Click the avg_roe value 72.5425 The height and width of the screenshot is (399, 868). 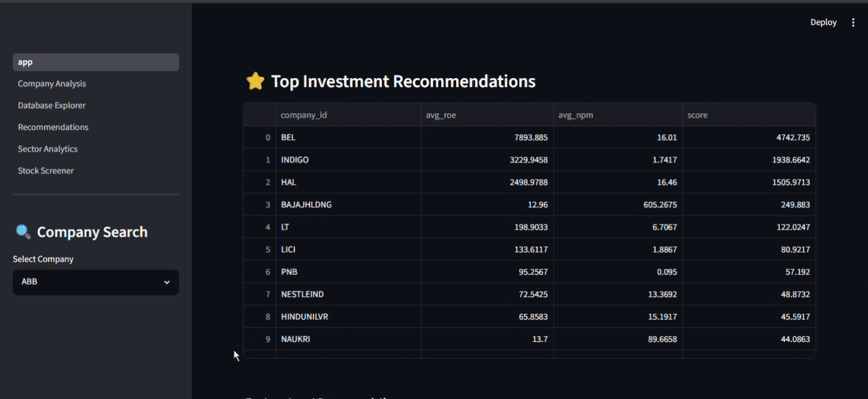point(487,294)
